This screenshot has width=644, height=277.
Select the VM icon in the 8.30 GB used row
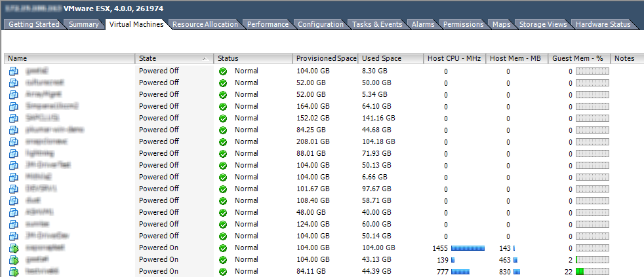point(14,71)
